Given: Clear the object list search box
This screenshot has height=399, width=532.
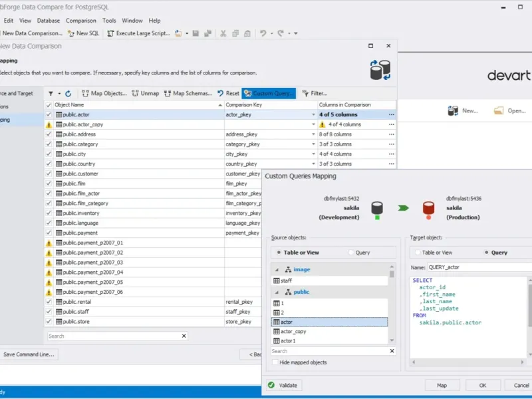Looking at the screenshot, I should coord(184,336).
